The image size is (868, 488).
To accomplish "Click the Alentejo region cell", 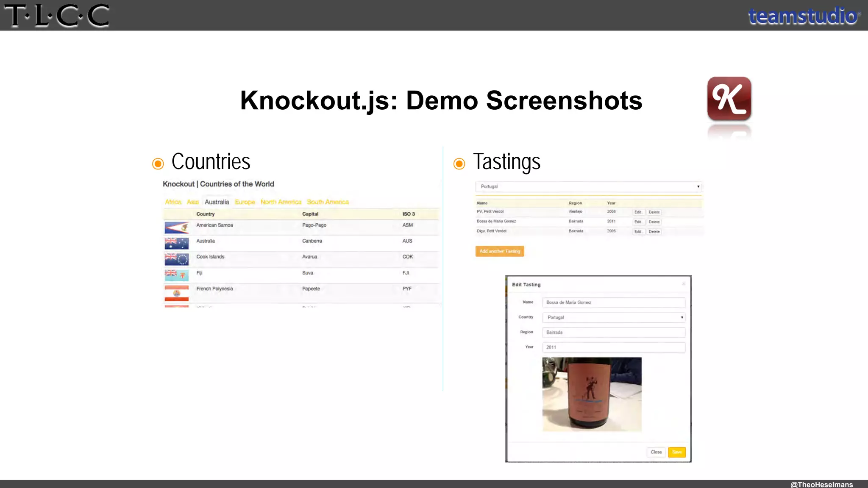I will pyautogui.click(x=576, y=211).
